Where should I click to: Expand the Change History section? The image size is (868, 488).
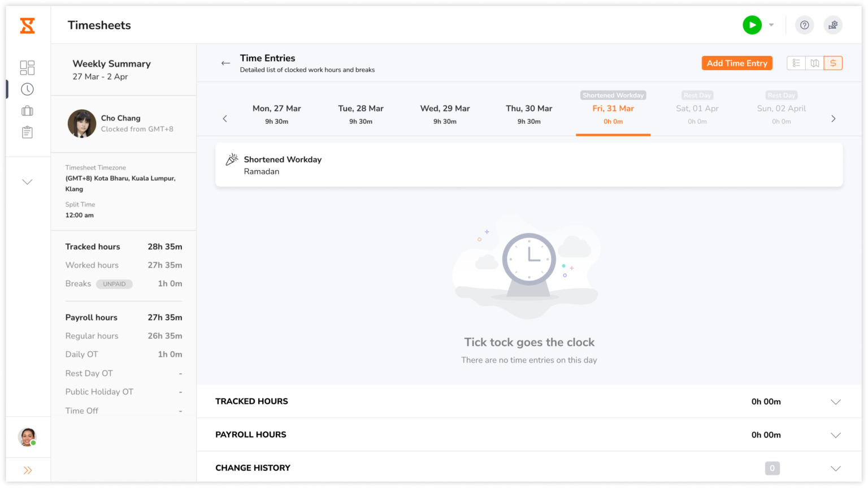[x=835, y=468]
